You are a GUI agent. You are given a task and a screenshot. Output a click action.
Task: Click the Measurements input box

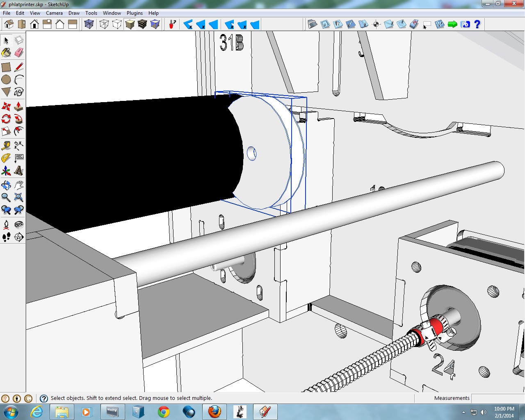click(x=497, y=398)
